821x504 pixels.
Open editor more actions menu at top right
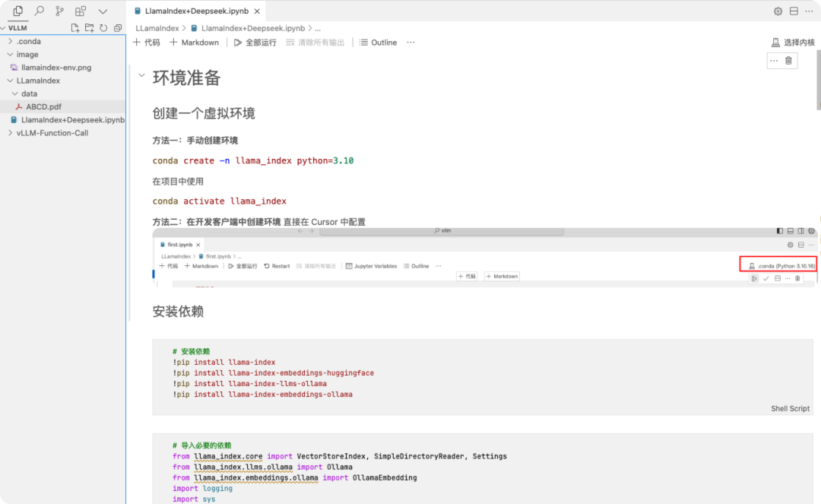809,11
